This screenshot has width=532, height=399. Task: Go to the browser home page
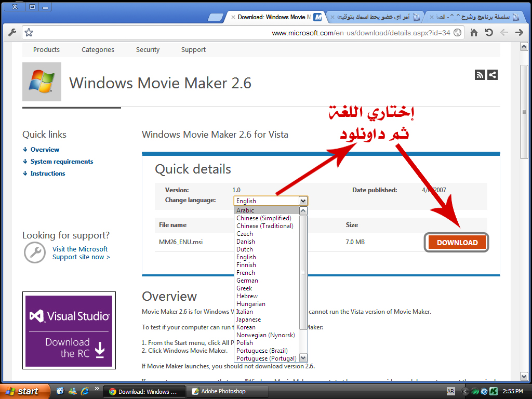coord(474,33)
